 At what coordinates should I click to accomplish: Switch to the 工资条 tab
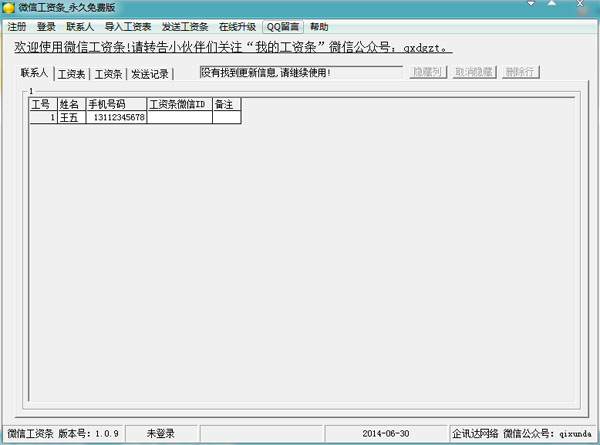coord(108,74)
